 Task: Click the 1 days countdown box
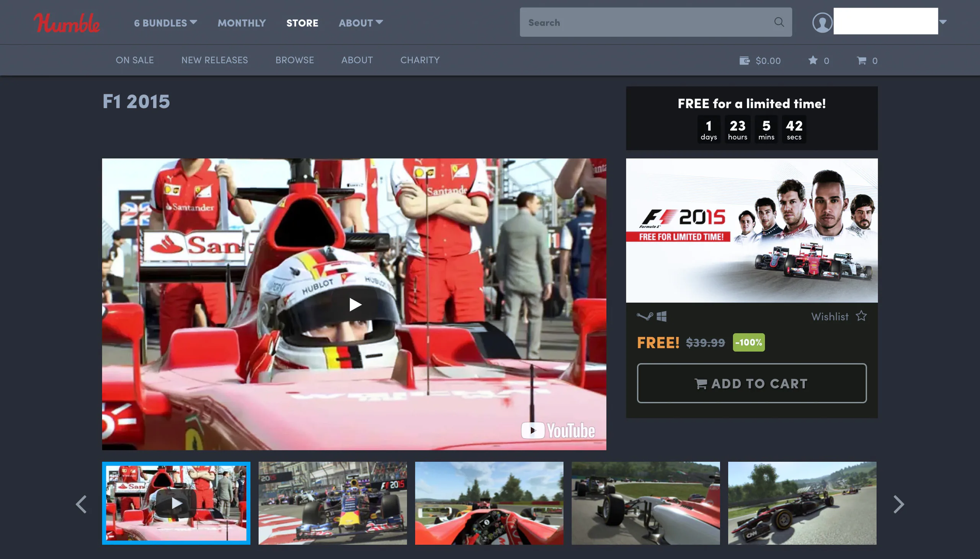pyautogui.click(x=709, y=129)
